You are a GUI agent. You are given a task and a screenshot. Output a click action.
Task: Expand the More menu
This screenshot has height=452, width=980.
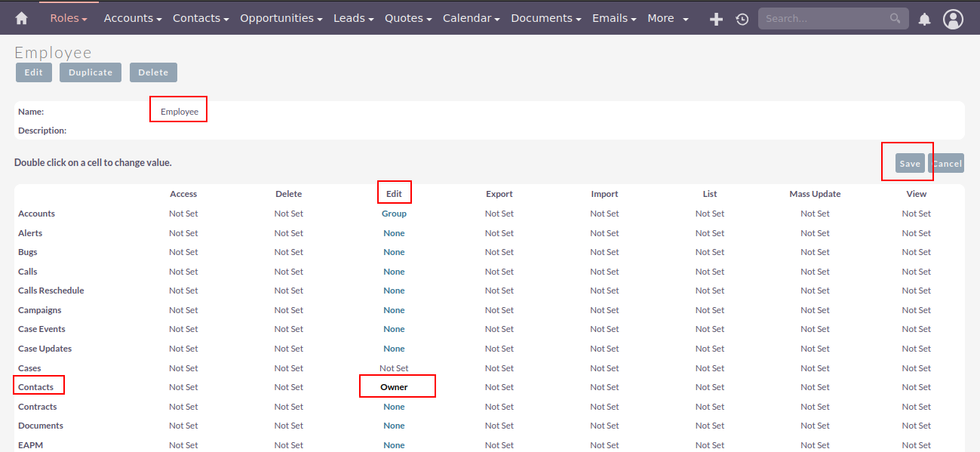point(668,18)
